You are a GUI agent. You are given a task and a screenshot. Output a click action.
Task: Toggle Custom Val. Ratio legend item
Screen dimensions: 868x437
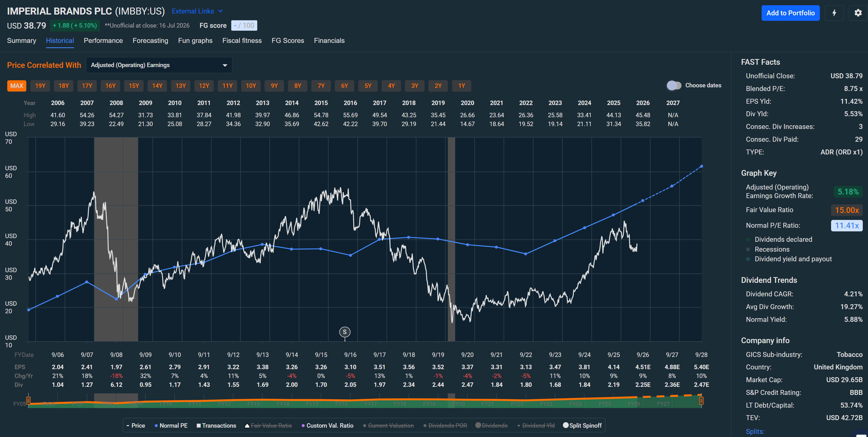pyautogui.click(x=327, y=426)
